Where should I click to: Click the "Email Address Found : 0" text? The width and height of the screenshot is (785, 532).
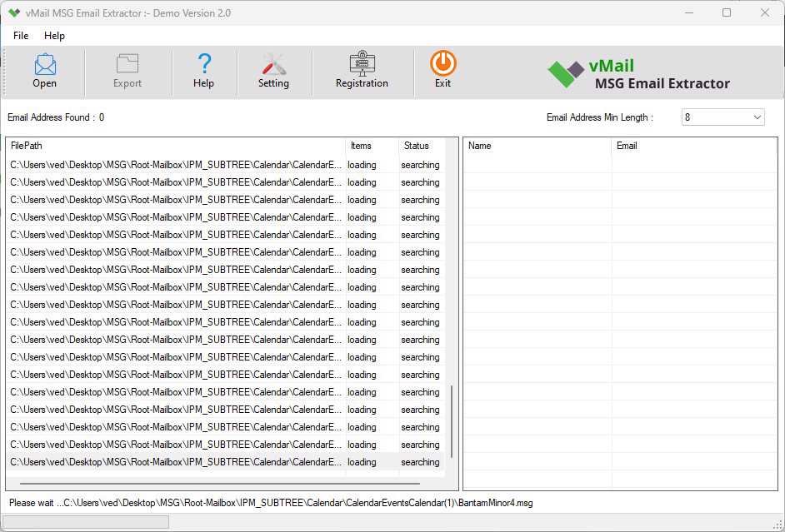(x=56, y=117)
